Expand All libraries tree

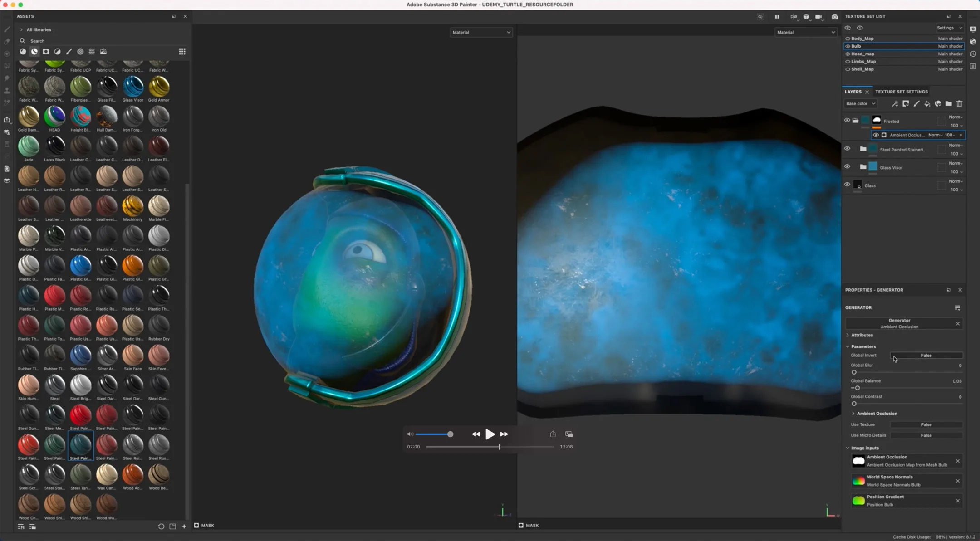[21, 30]
